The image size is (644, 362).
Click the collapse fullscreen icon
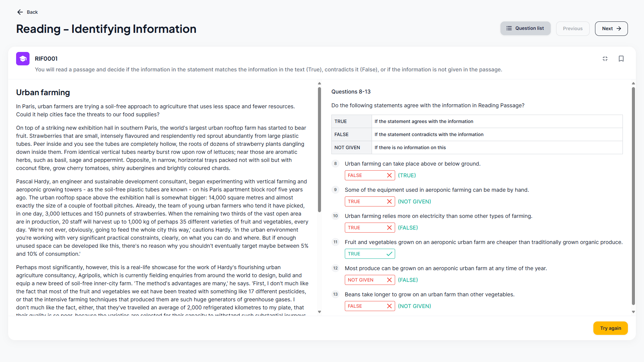pyautogui.click(x=605, y=59)
